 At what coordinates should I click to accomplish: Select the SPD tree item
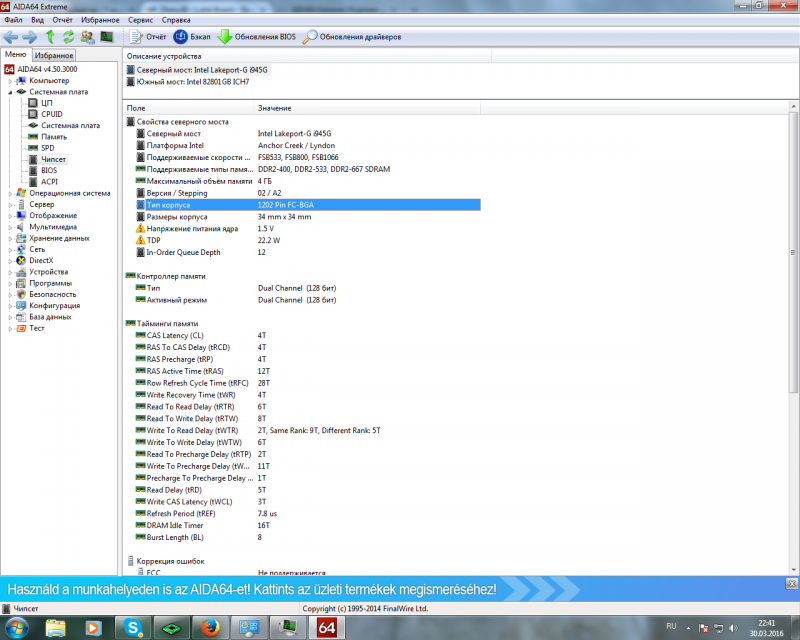(x=47, y=148)
